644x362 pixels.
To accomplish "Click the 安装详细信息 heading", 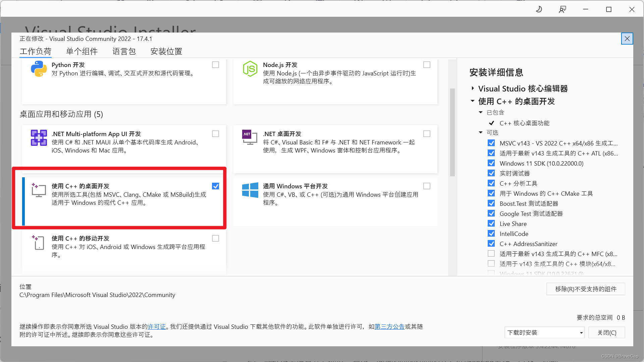I will tap(496, 72).
